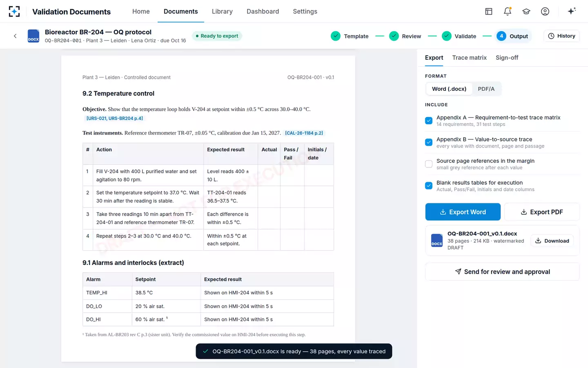Open the Dashboard menu item
This screenshot has width=588, height=368.
pyautogui.click(x=263, y=11)
